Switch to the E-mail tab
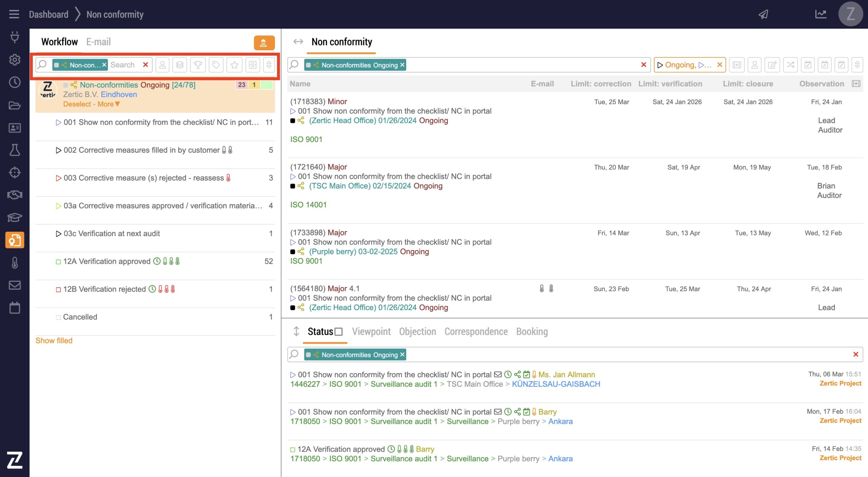The height and width of the screenshot is (477, 868). point(98,42)
